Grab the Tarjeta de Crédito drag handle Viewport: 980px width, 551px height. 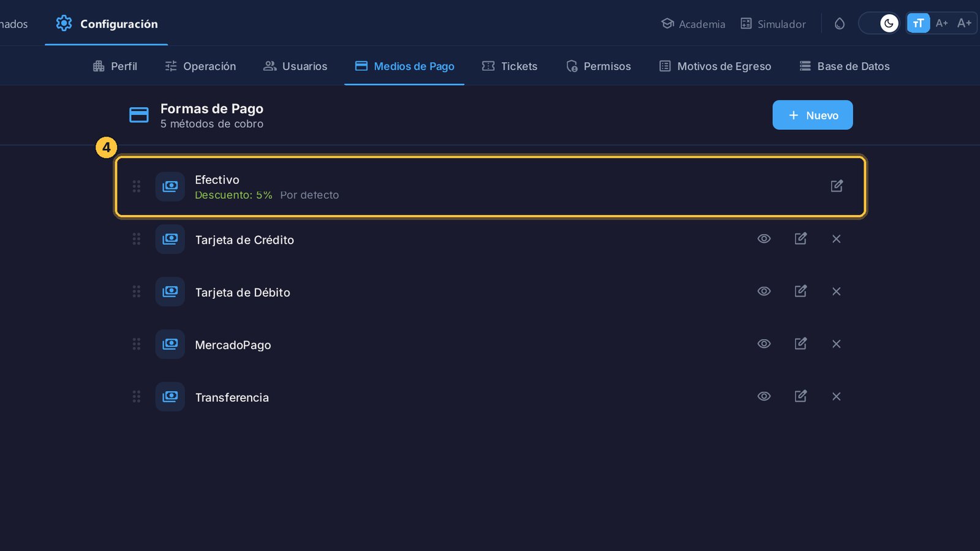coord(137,239)
